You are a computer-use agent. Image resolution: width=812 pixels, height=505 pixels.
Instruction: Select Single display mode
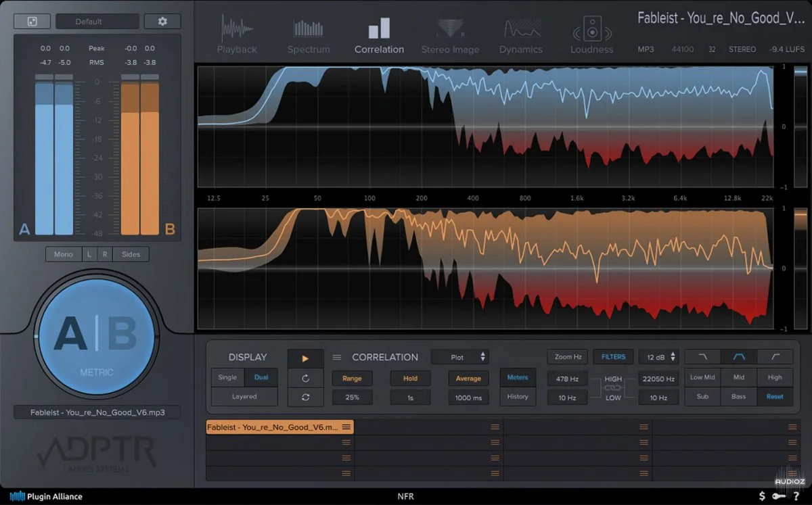[x=227, y=377]
